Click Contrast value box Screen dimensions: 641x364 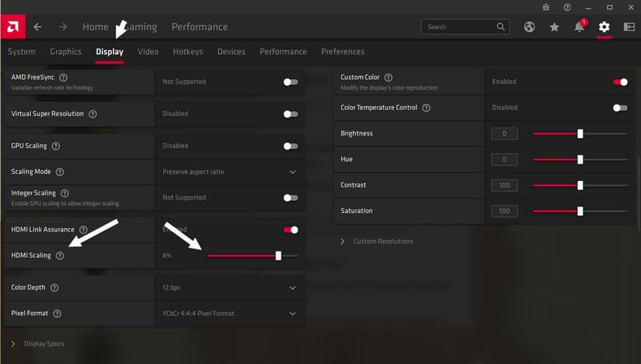point(504,185)
